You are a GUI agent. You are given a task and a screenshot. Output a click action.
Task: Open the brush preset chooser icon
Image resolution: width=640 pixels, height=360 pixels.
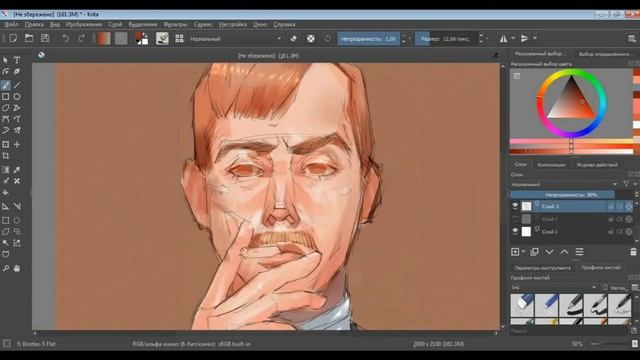pos(162,38)
